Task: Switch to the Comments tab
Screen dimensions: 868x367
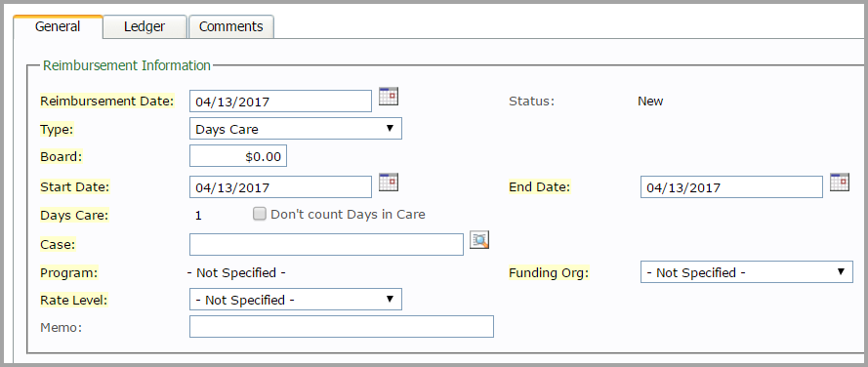Action: (x=230, y=26)
